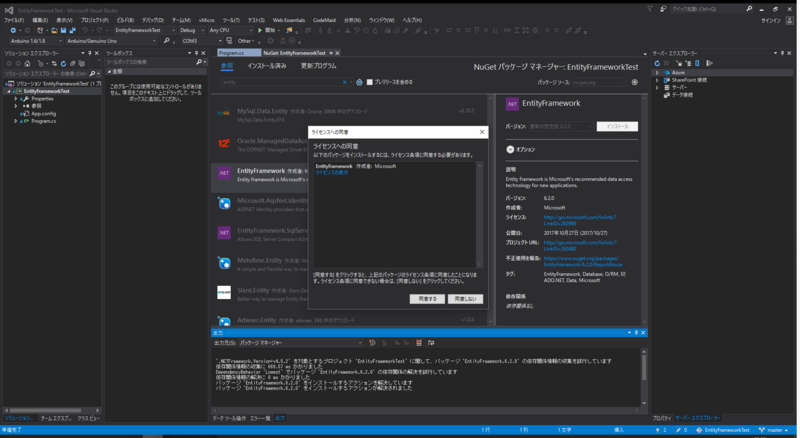This screenshot has height=438, width=800.
Task: Open the nuget.org ReportAbuse link
Action: [x=583, y=261]
